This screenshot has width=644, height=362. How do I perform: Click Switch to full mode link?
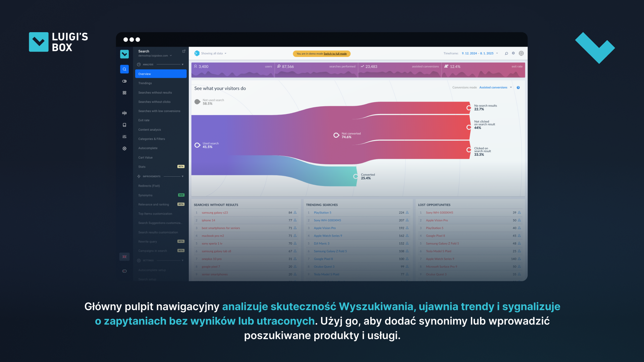click(335, 54)
